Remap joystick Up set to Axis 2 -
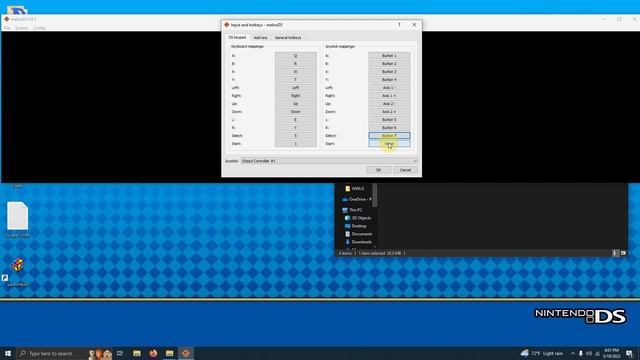Image resolution: width=640 pixels, height=360 pixels. point(389,104)
